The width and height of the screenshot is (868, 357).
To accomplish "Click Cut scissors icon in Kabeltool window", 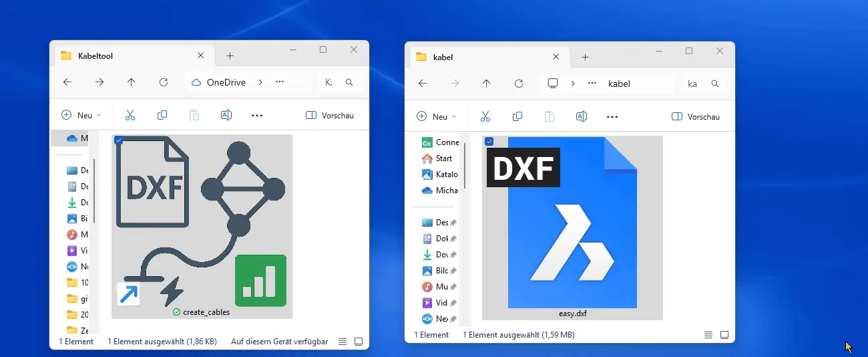I will [130, 115].
